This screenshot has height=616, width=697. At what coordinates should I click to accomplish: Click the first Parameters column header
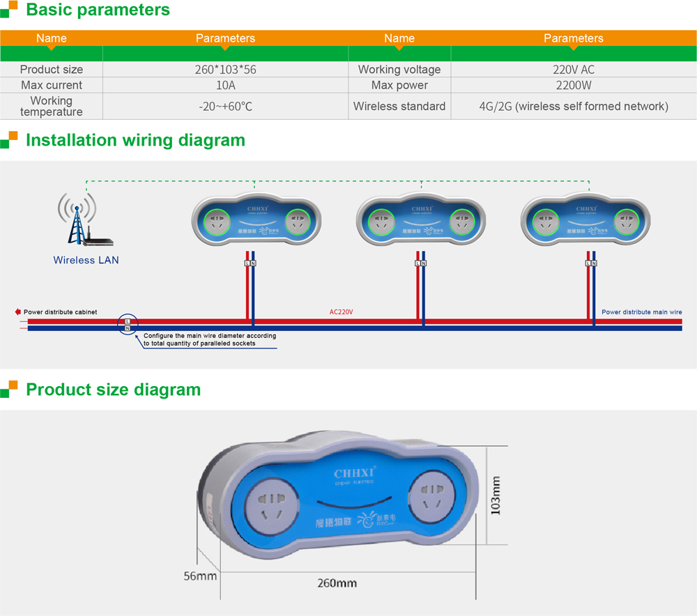point(225,38)
